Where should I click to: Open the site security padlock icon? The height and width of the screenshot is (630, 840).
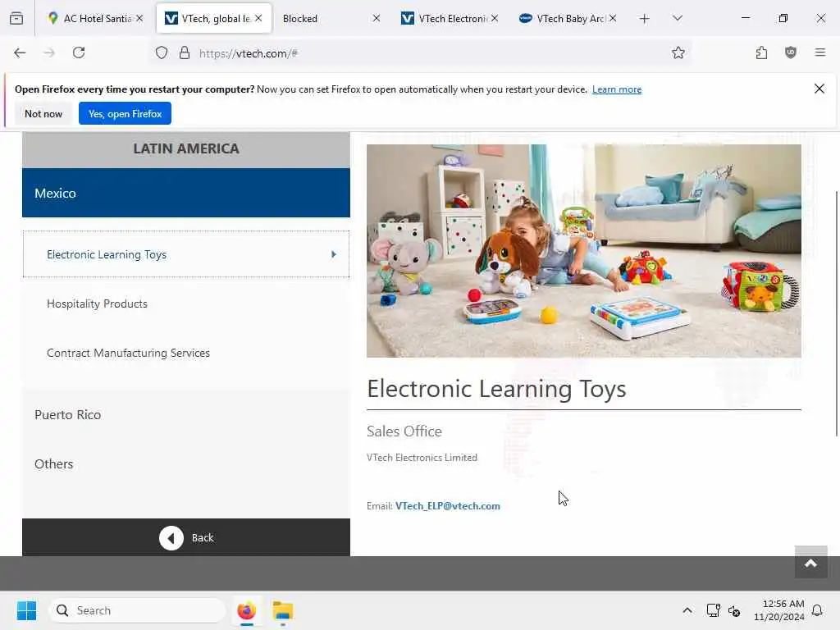coord(185,52)
